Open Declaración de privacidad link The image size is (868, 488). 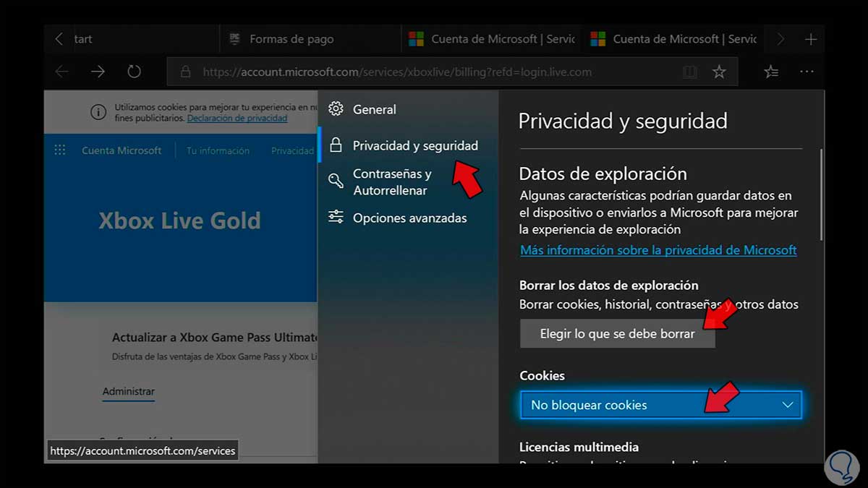[x=237, y=118]
